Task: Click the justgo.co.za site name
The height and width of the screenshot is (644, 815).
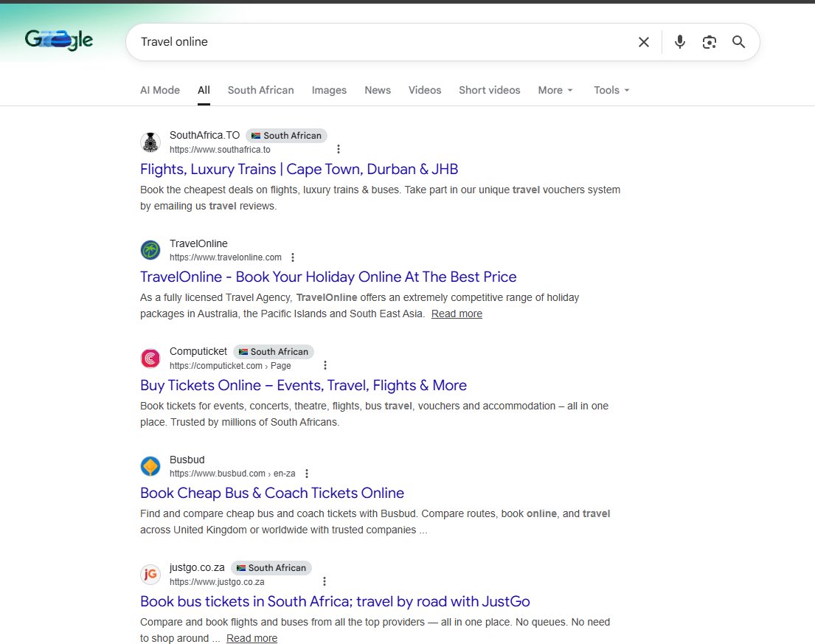Action: point(197,567)
